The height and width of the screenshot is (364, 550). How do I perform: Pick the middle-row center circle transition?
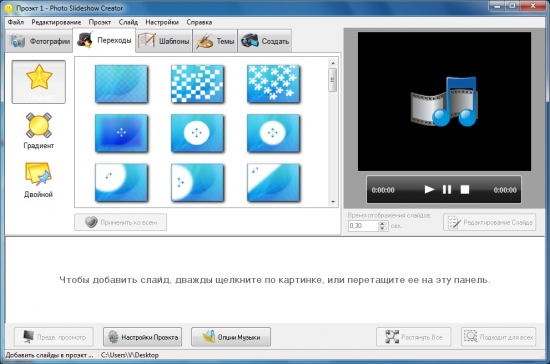(x=197, y=133)
